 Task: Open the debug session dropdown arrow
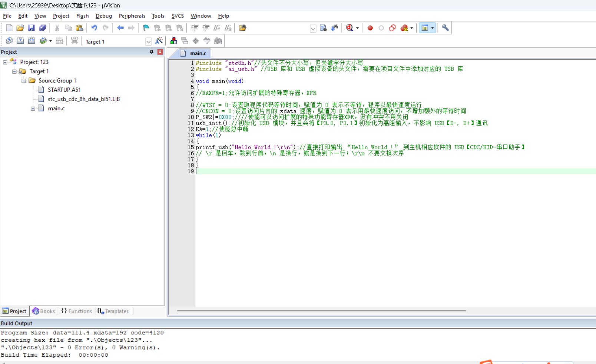pos(357,28)
